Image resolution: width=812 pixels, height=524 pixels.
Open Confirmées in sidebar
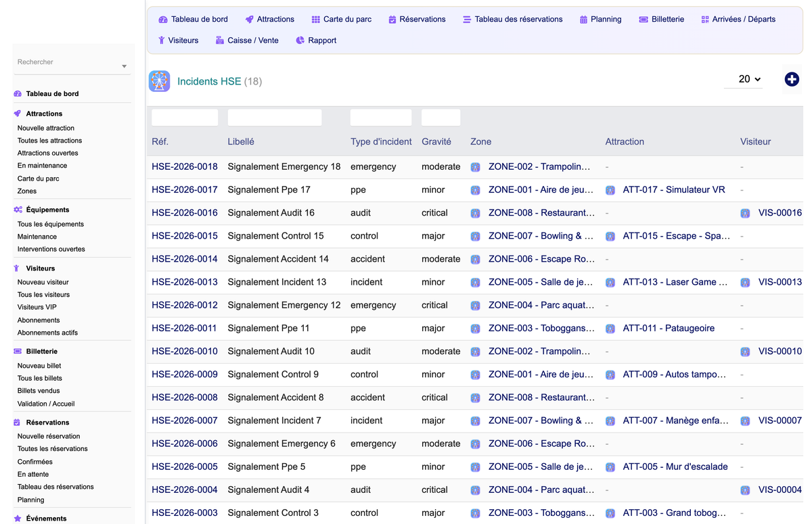tap(35, 462)
